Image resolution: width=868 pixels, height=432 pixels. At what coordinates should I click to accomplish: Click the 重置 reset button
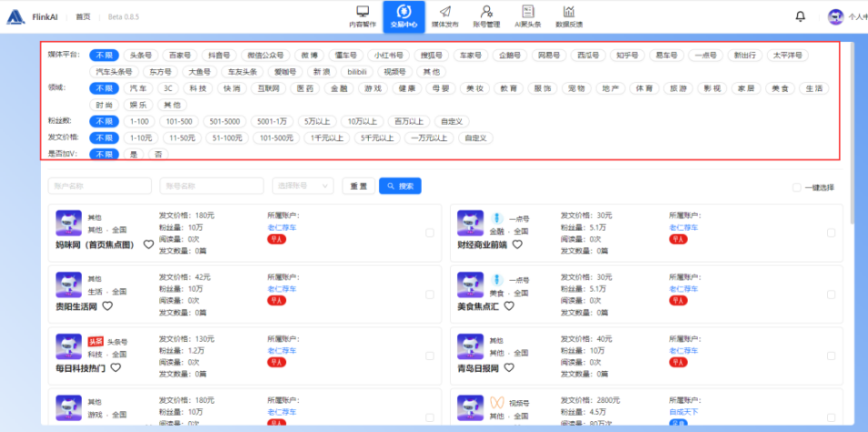click(x=359, y=186)
